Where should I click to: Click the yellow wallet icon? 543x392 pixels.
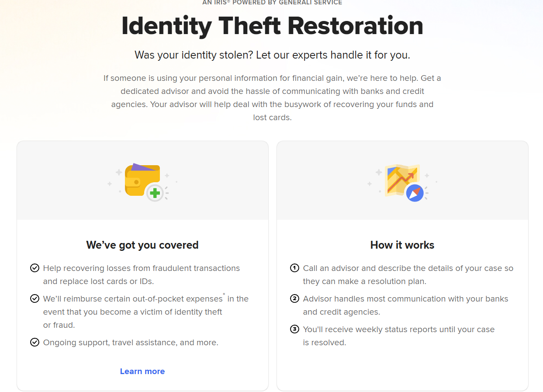[x=142, y=179]
